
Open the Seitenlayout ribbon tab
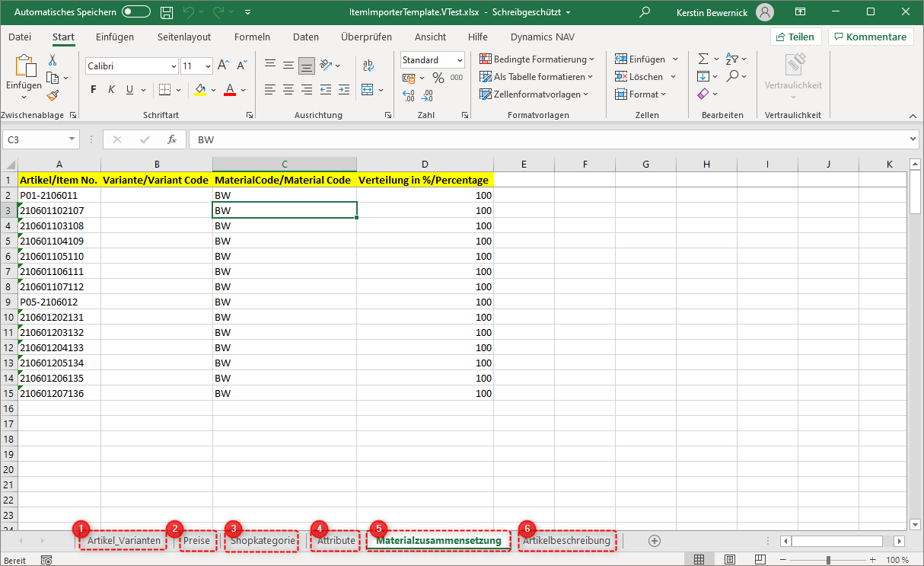coord(184,37)
